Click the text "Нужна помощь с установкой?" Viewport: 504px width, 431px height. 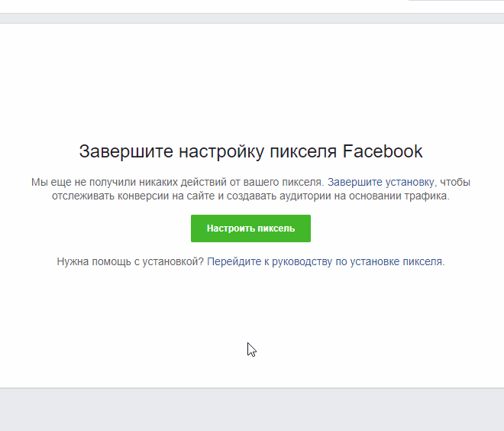(130, 262)
